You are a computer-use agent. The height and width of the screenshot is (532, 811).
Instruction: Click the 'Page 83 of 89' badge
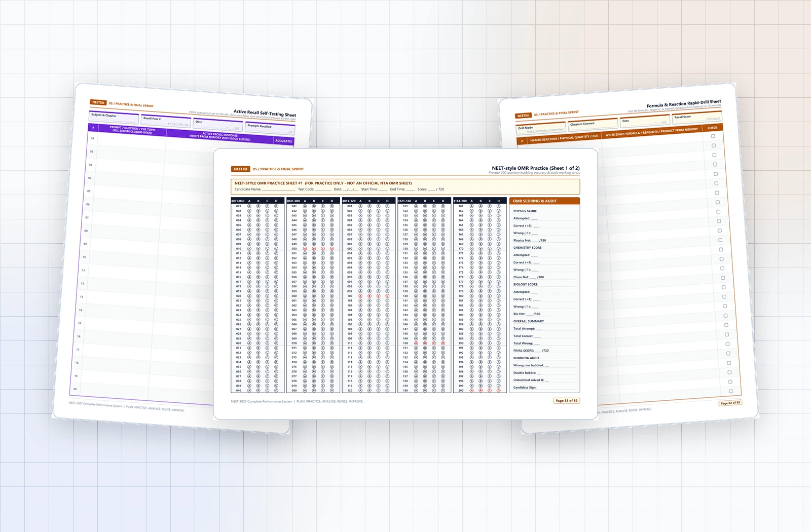[566, 401]
